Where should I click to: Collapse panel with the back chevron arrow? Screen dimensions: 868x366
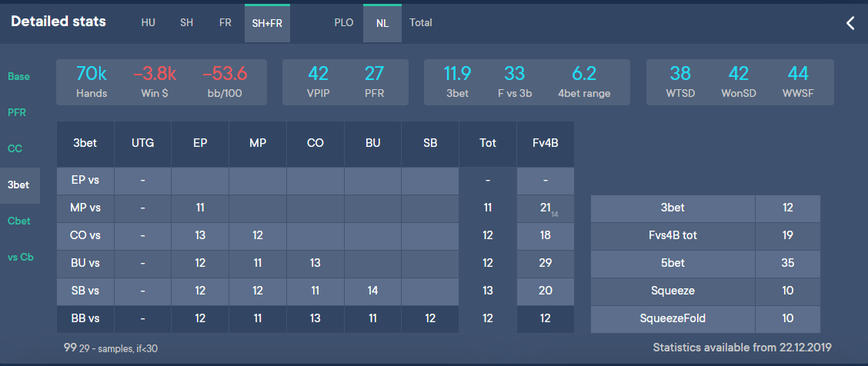tap(850, 23)
